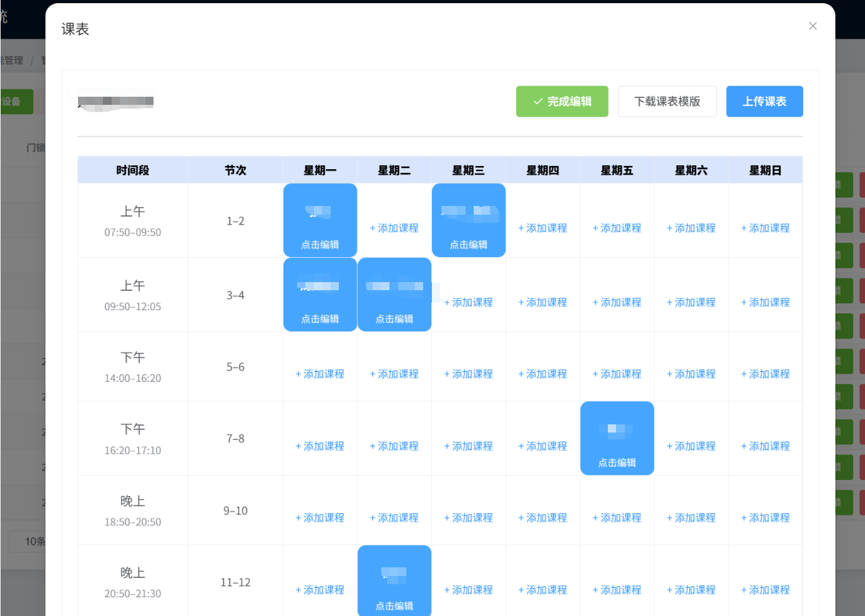This screenshot has height=616, width=865.
Task: Add a course for Wednesday period 3-4
Action: (x=469, y=303)
